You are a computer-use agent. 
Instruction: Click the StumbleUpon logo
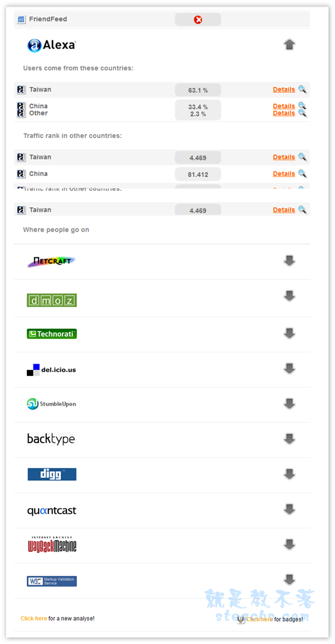click(x=51, y=404)
